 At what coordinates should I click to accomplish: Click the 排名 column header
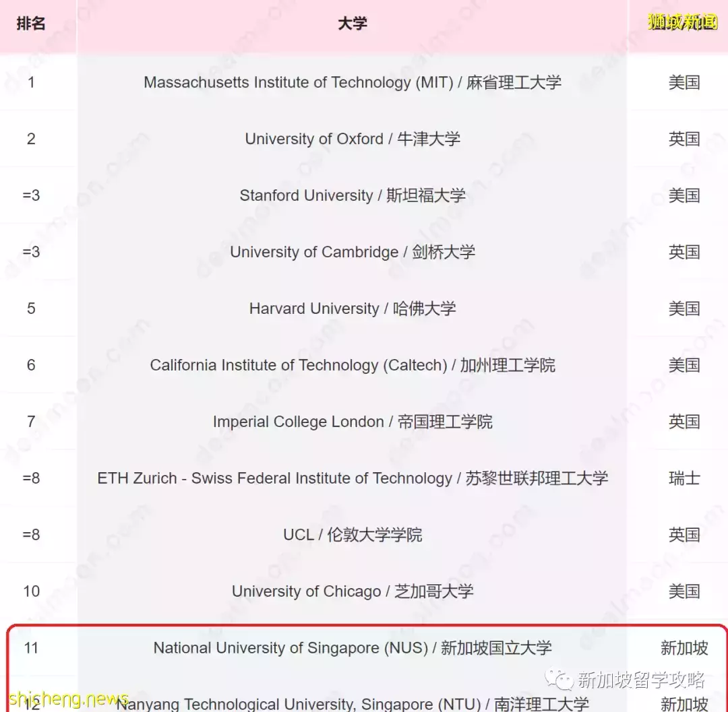click(x=30, y=23)
